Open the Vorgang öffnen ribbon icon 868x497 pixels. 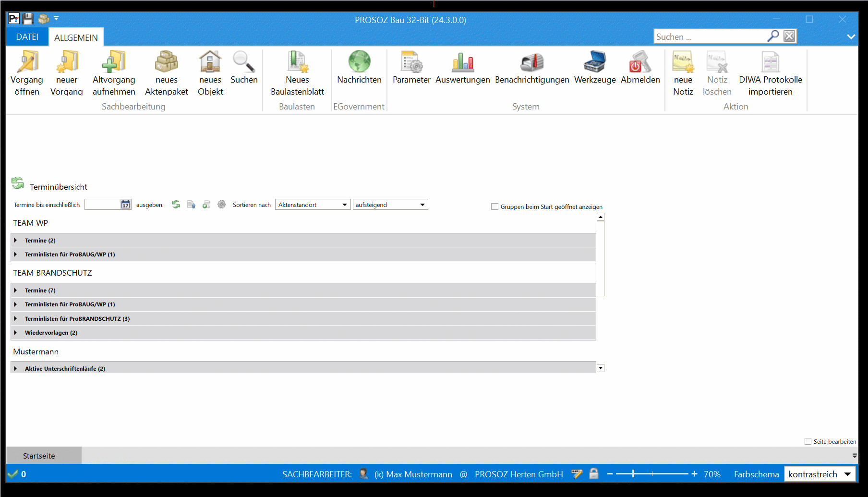click(27, 73)
